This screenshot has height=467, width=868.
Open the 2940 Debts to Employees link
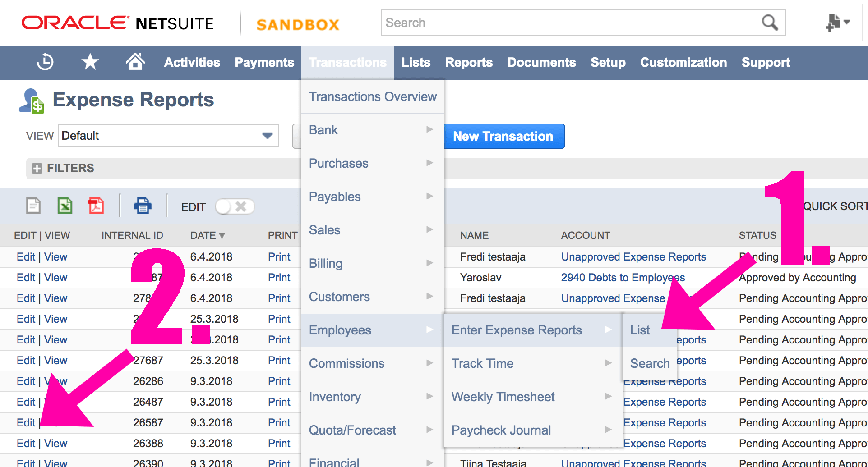tap(623, 277)
